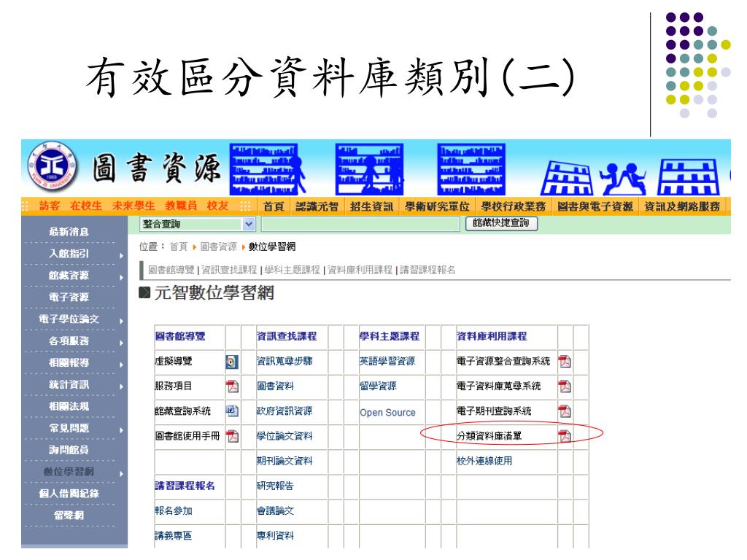Open PDF icon for 電子資料庫蒐尋系統
This screenshot has width=747, height=560.
click(565, 386)
